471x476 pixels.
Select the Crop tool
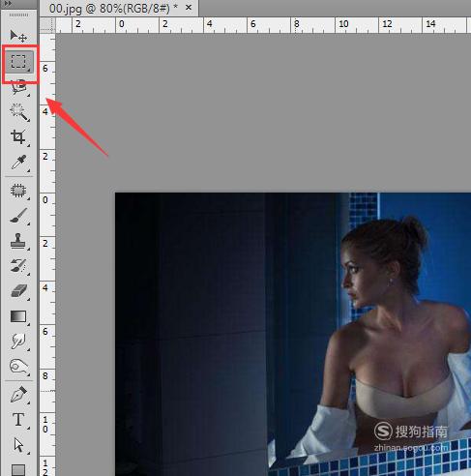(x=18, y=137)
